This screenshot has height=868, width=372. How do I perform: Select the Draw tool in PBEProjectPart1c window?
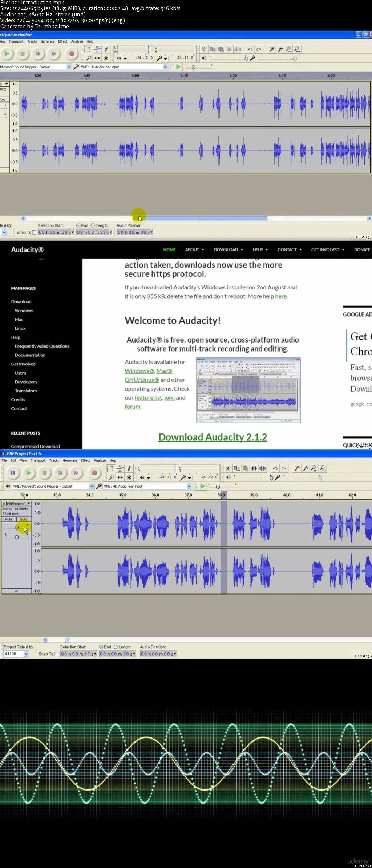pyautogui.click(x=129, y=468)
